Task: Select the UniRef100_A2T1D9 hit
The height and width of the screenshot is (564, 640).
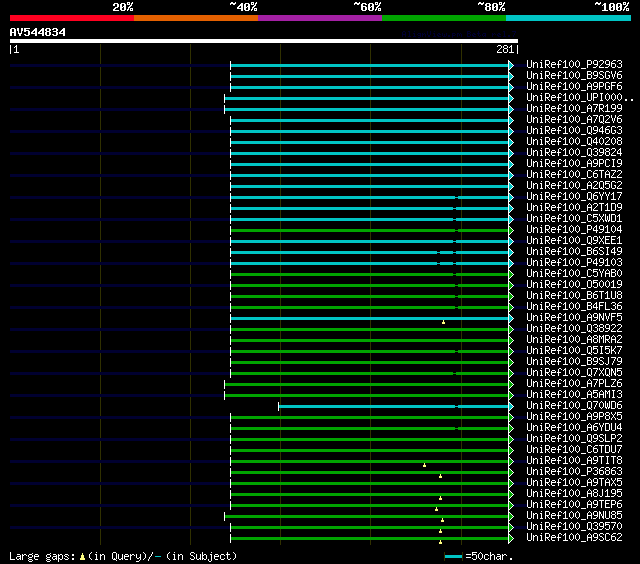Action: click(574, 208)
